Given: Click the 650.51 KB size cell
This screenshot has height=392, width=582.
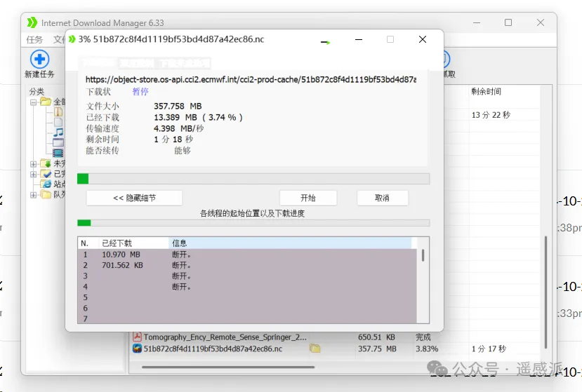Looking at the screenshot, I should point(376,337).
